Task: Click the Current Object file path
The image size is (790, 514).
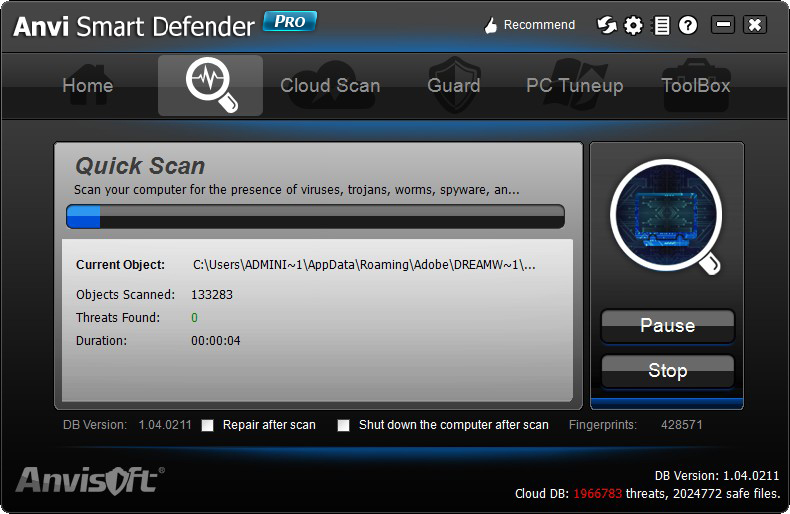Action: tap(364, 265)
